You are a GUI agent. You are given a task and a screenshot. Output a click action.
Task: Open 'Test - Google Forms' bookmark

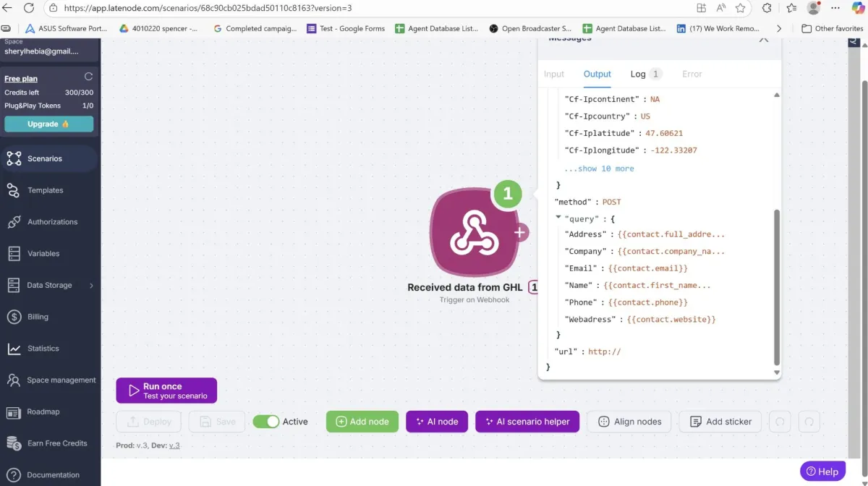point(346,28)
